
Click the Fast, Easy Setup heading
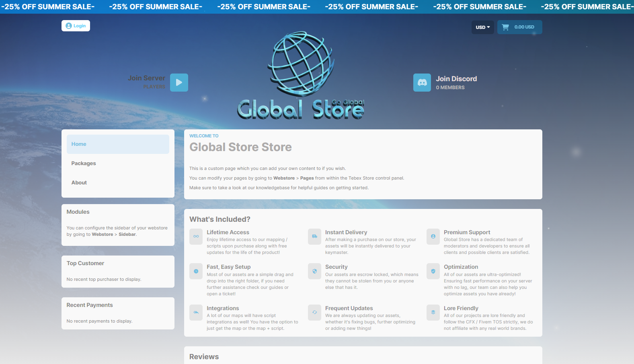[229, 267]
